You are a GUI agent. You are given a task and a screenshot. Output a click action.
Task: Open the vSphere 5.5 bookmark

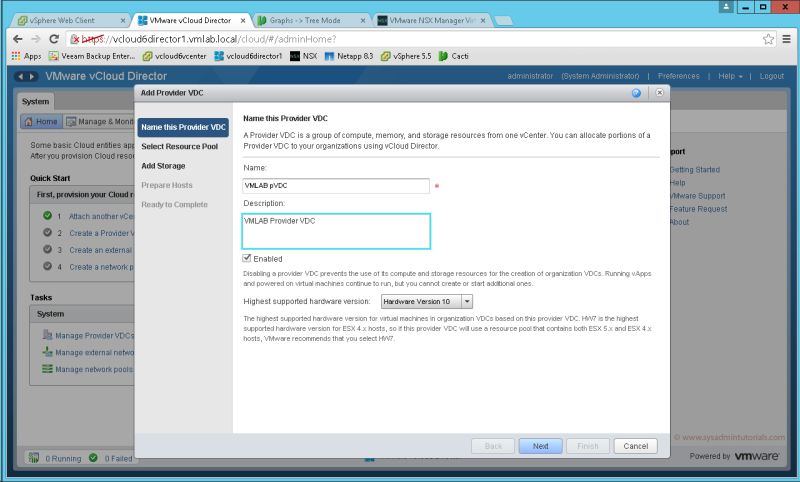406,56
